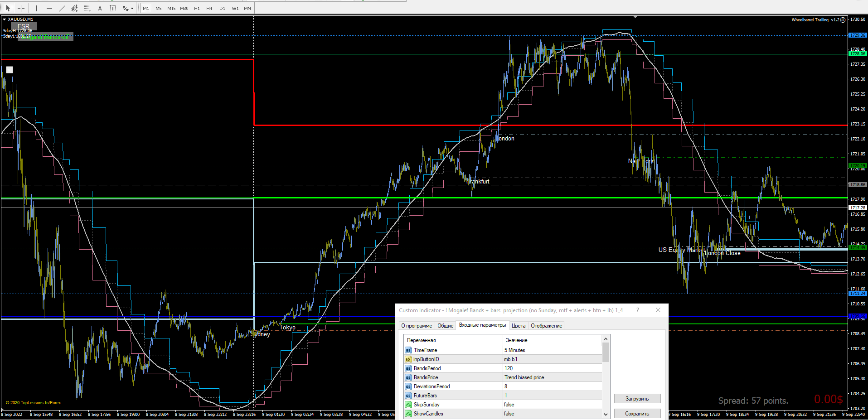Activate the crosshair tool

click(21, 8)
